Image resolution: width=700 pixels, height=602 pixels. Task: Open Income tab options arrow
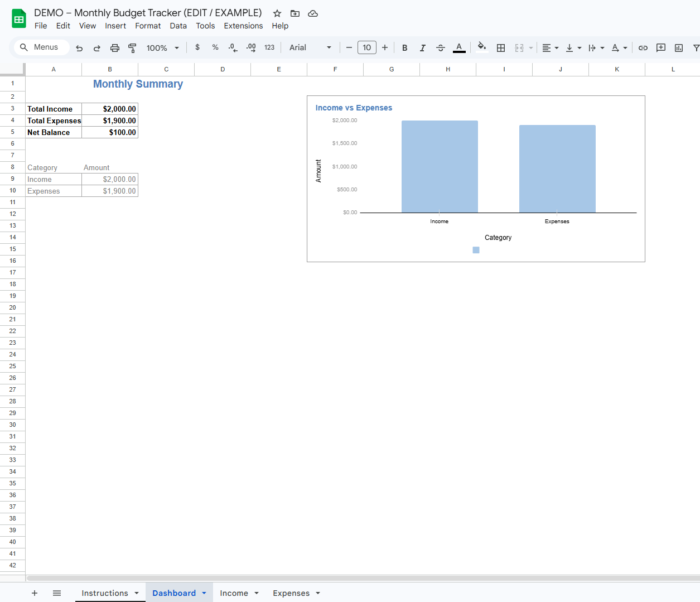click(x=257, y=593)
